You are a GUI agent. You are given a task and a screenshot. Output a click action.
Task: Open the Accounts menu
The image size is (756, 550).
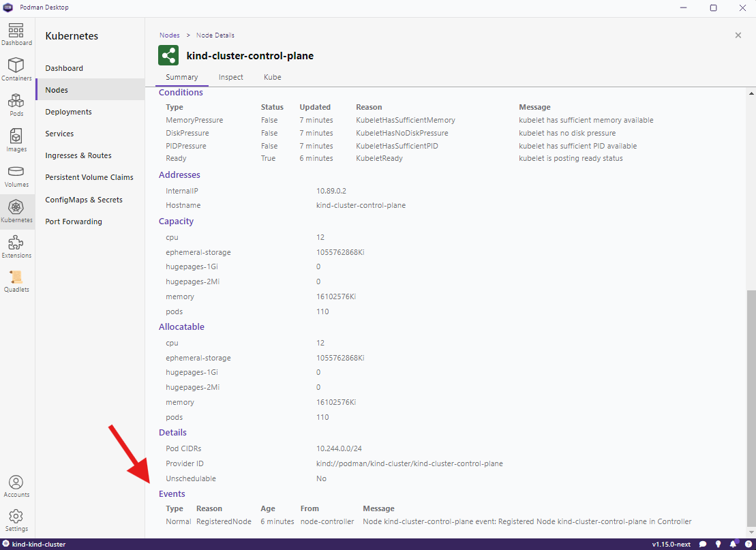16,487
